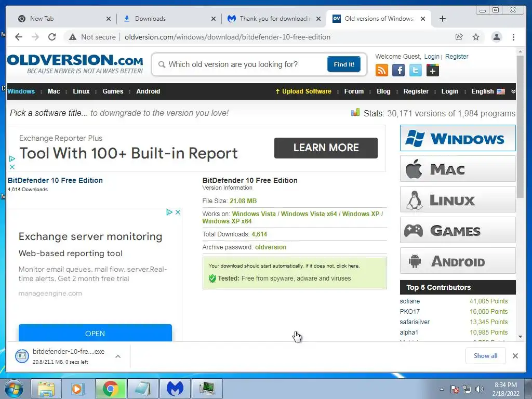Image resolution: width=532 pixels, height=399 pixels.
Task: Click the RSS feed icon
Action: click(x=382, y=70)
